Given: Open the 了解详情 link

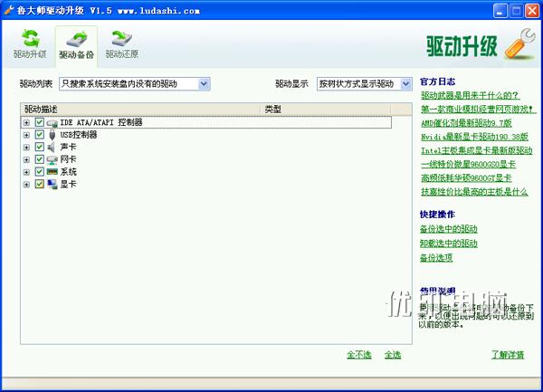Looking at the screenshot, I should 508,355.
